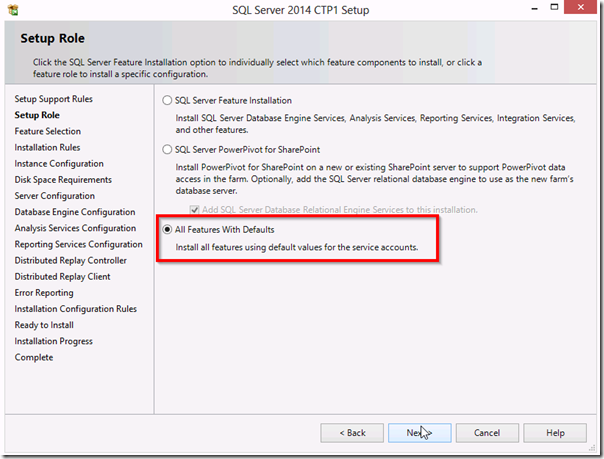604x459 pixels.
Task: Click description text 'Install all features using default values'
Action: pos(297,247)
